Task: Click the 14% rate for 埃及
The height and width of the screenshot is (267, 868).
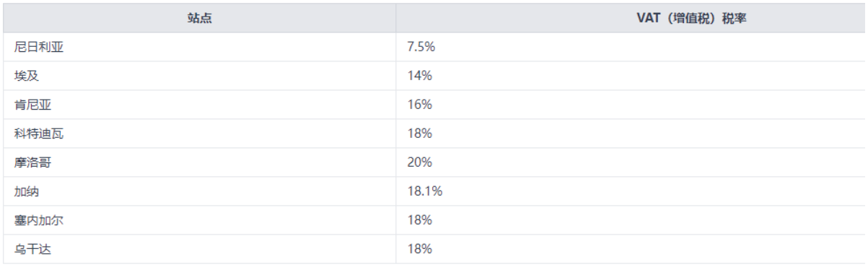Action: pyautogui.click(x=419, y=76)
